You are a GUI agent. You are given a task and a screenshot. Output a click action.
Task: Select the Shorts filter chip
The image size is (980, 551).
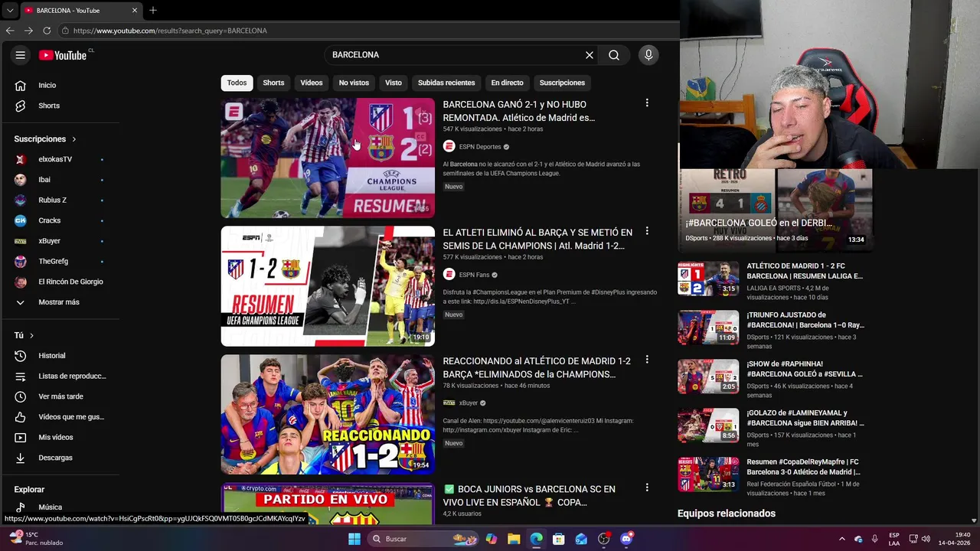pyautogui.click(x=273, y=83)
